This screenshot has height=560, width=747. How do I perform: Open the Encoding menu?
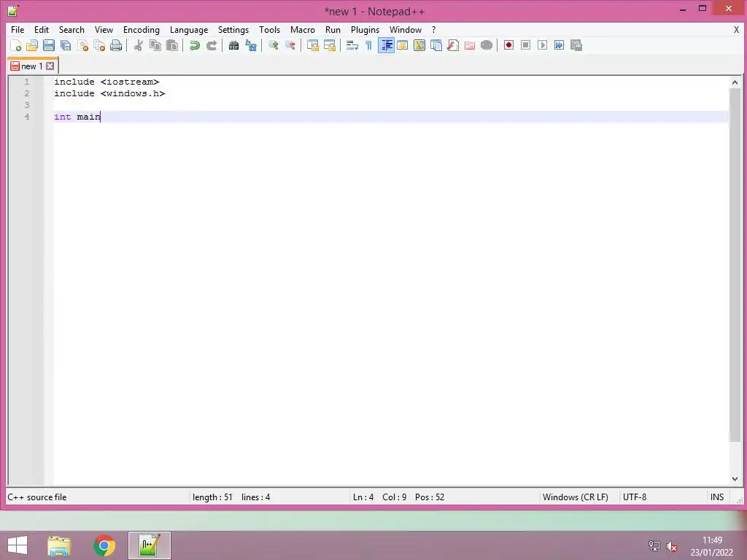pos(141,29)
